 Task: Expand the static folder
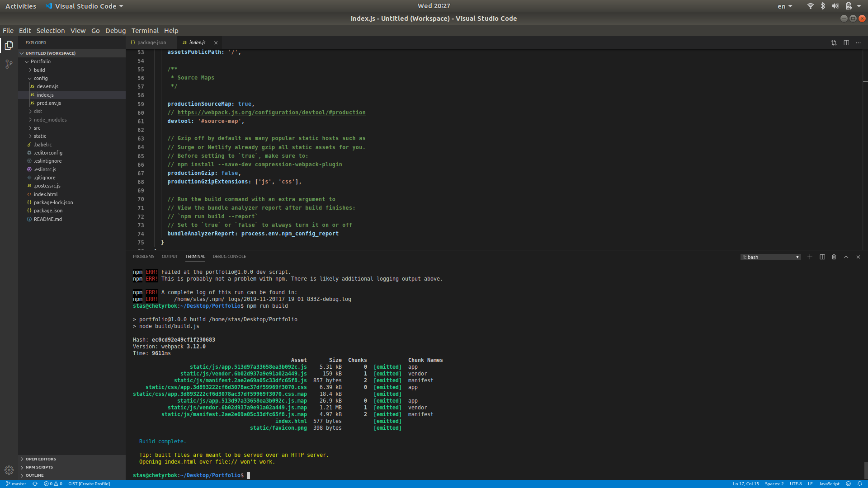click(72, 136)
